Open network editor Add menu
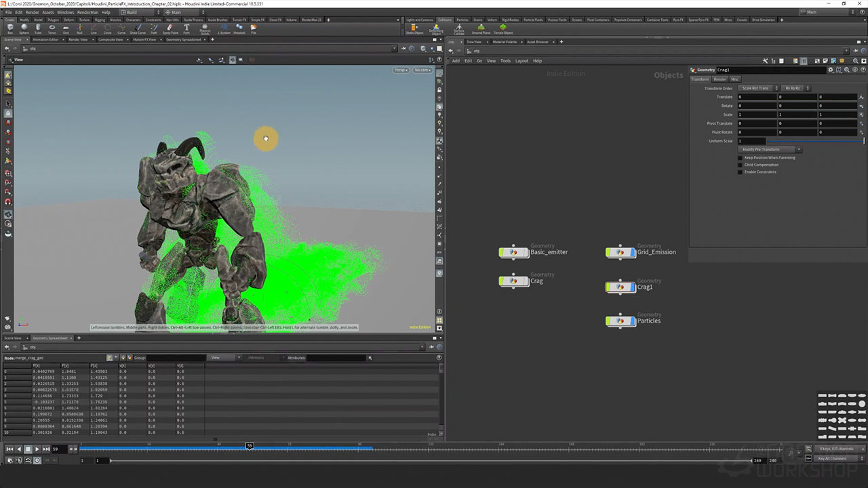Screen dimensions: 868x488 pyautogui.click(x=456, y=61)
